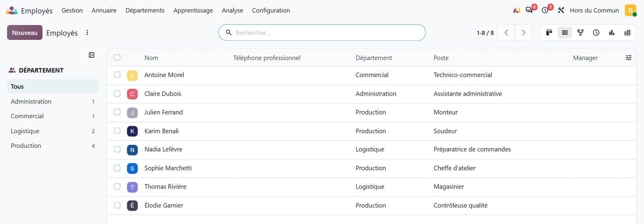The width and height of the screenshot is (644, 224).
Task: Open the Annuaire menu
Action: pos(104,10)
